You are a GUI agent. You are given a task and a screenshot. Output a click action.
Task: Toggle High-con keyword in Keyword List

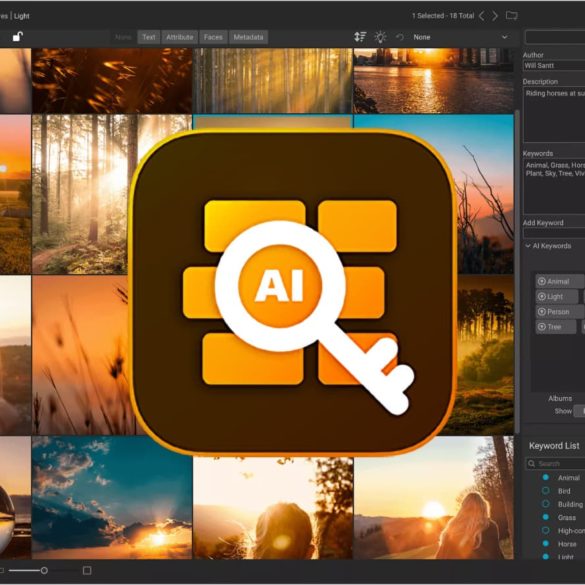(545, 530)
